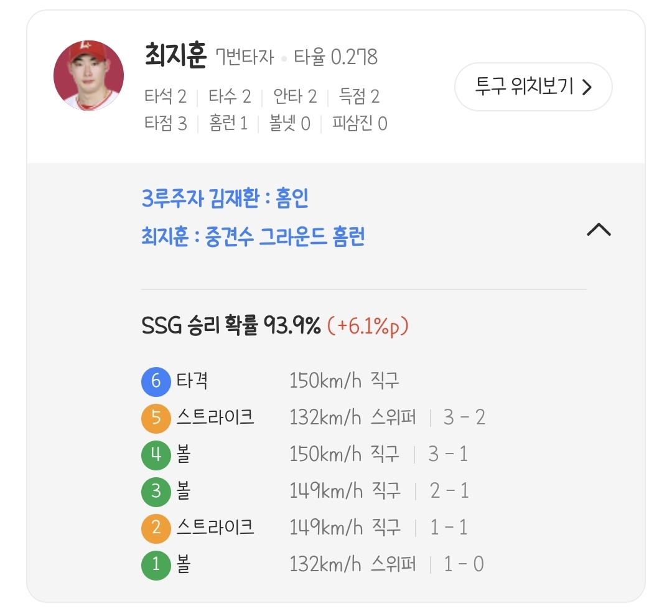This screenshot has height=616, width=672.
Task: Click the 중견수 그라운드 홈런 result line
Action: coord(253,236)
